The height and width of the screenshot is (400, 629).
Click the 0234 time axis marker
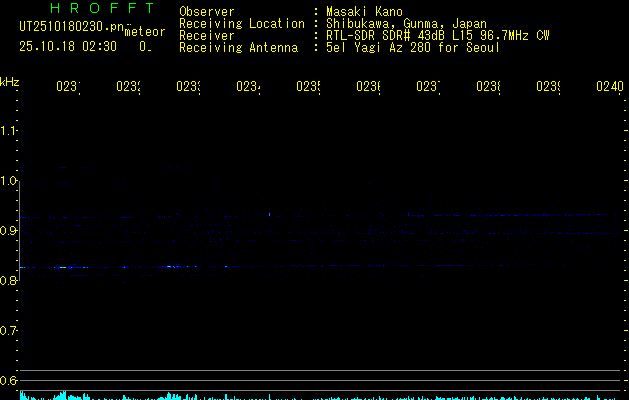tap(248, 87)
